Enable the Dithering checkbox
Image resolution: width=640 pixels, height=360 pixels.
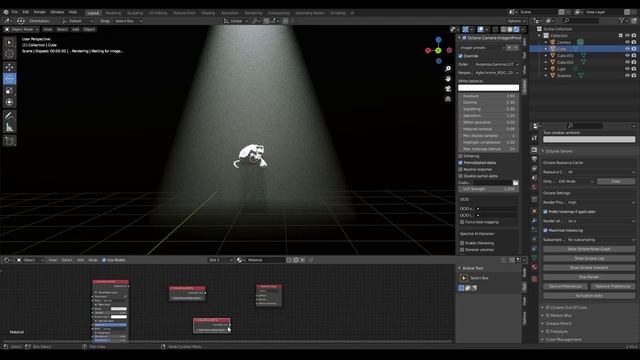tap(460, 156)
